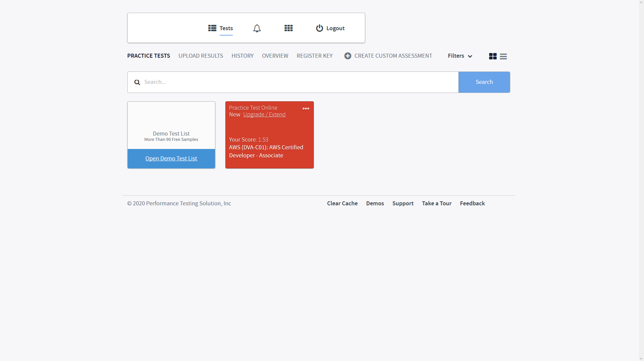Click the Logout text in header

click(335, 28)
